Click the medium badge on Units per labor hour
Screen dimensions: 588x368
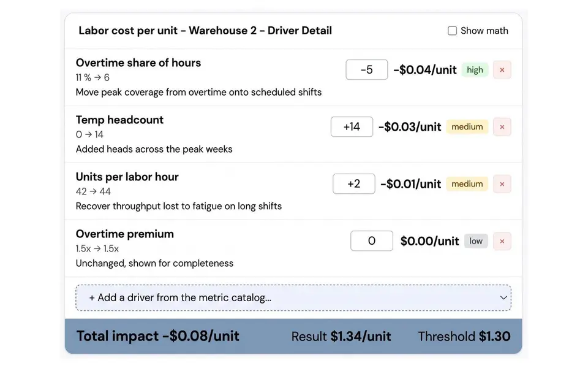pyautogui.click(x=467, y=184)
